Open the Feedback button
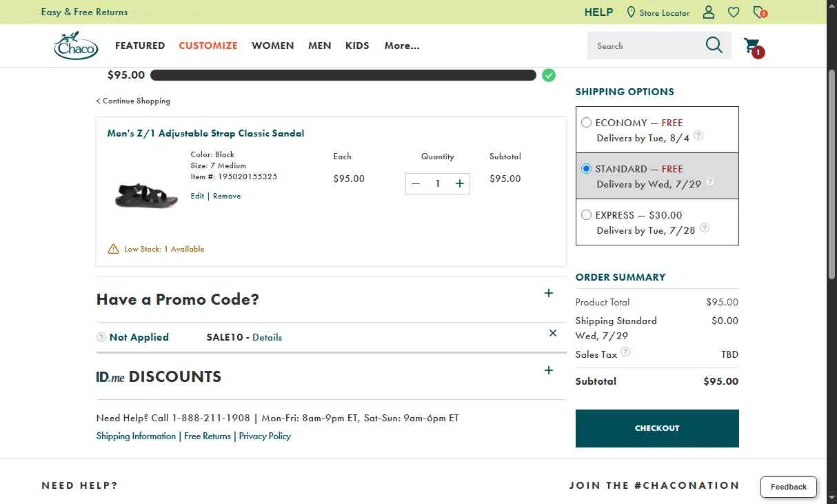This screenshot has width=837, height=504. pyautogui.click(x=789, y=487)
